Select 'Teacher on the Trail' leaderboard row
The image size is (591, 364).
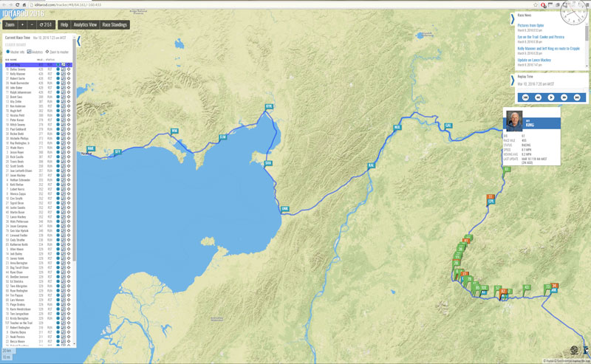click(38, 323)
